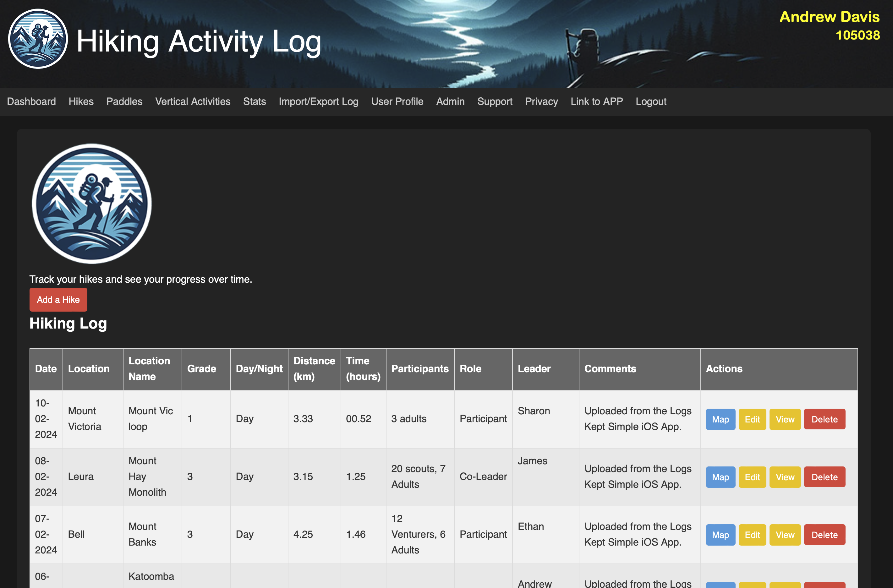Log out using the Logout link

pyautogui.click(x=651, y=102)
